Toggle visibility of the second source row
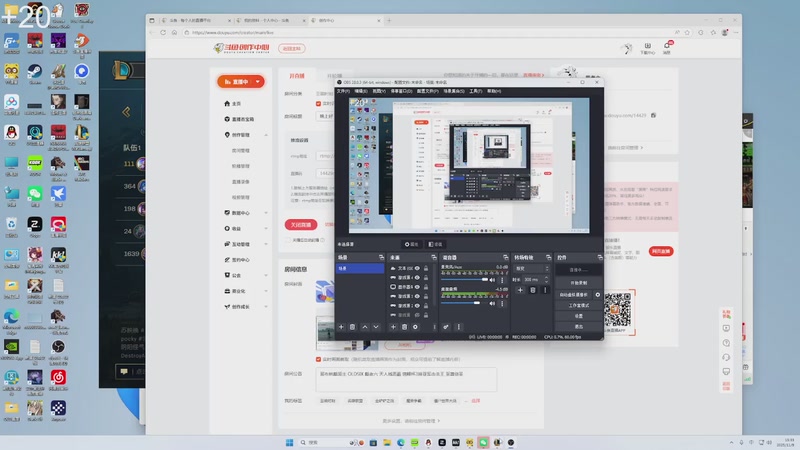 pos(417,278)
